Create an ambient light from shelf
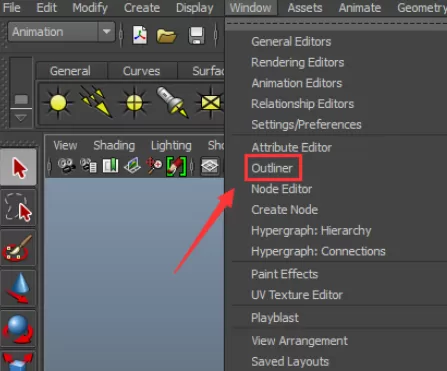 pyautogui.click(x=58, y=103)
